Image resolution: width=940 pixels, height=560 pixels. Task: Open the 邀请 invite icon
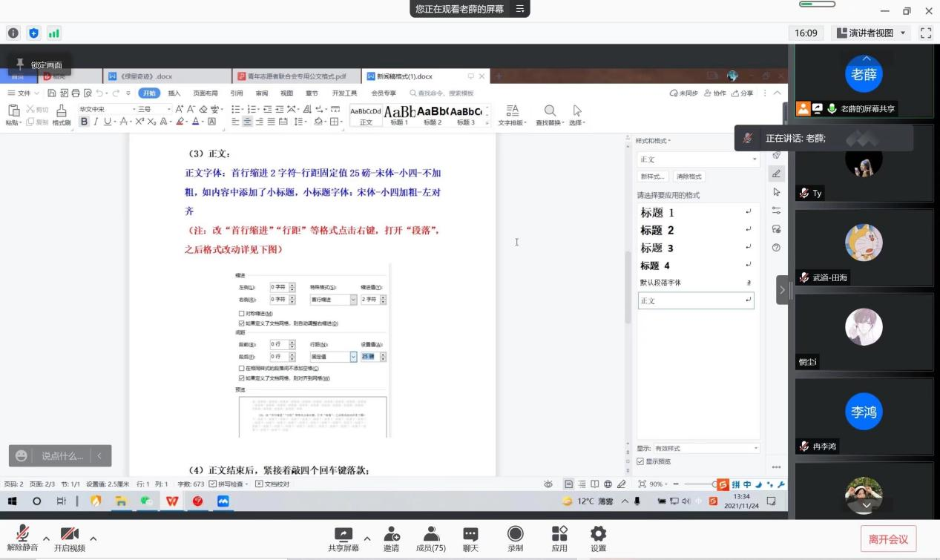tap(391, 534)
